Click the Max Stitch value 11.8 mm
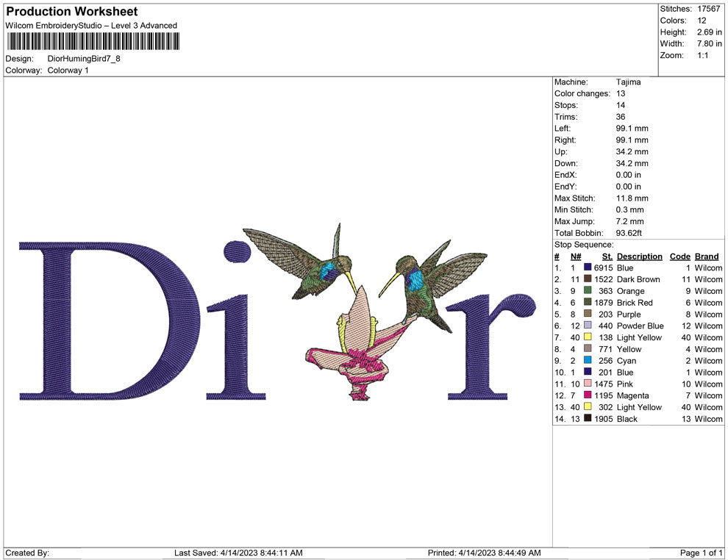 pyautogui.click(x=632, y=198)
